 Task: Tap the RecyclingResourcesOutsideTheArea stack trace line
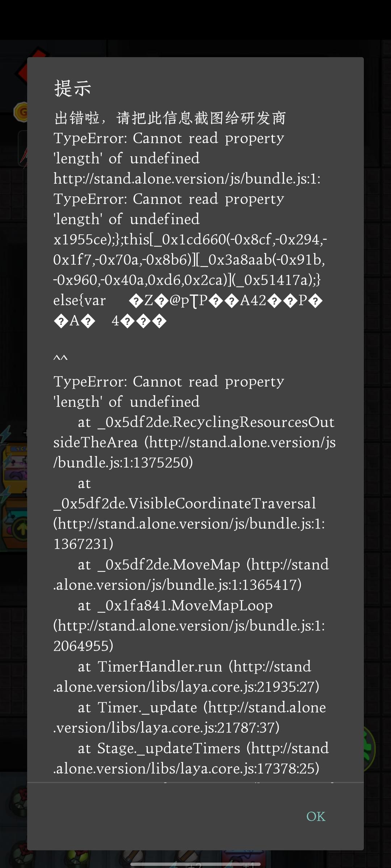[x=195, y=442]
